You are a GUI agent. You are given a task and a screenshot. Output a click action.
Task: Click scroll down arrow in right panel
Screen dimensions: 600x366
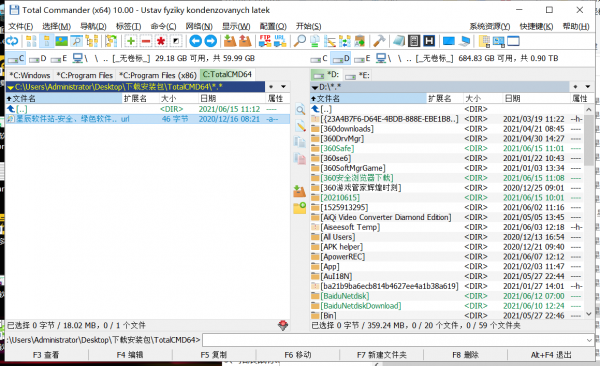click(589, 314)
